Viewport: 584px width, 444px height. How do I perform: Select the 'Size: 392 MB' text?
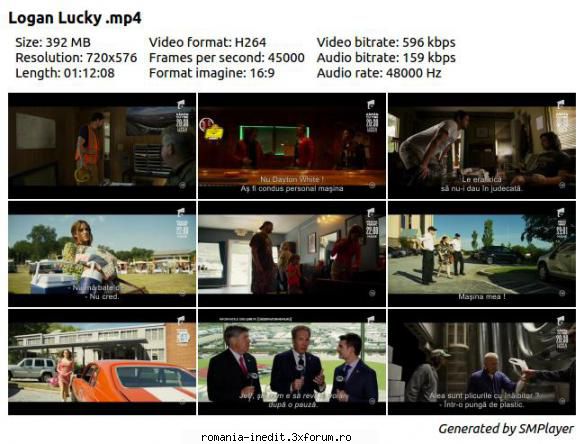coord(53,42)
